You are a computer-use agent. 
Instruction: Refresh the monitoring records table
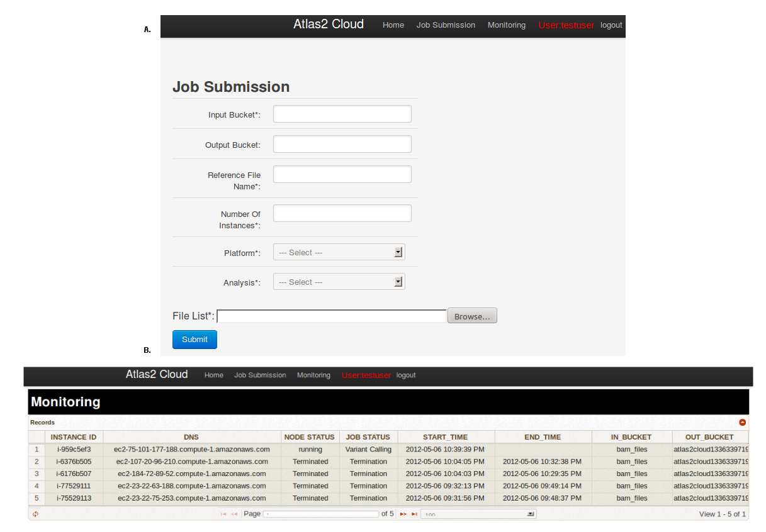[x=36, y=514]
